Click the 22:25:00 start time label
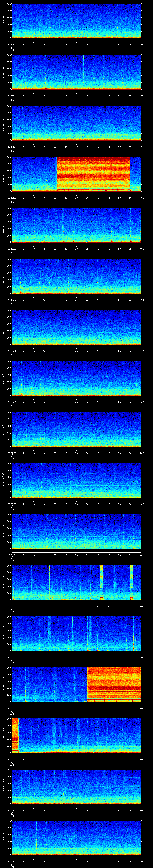 12,606
